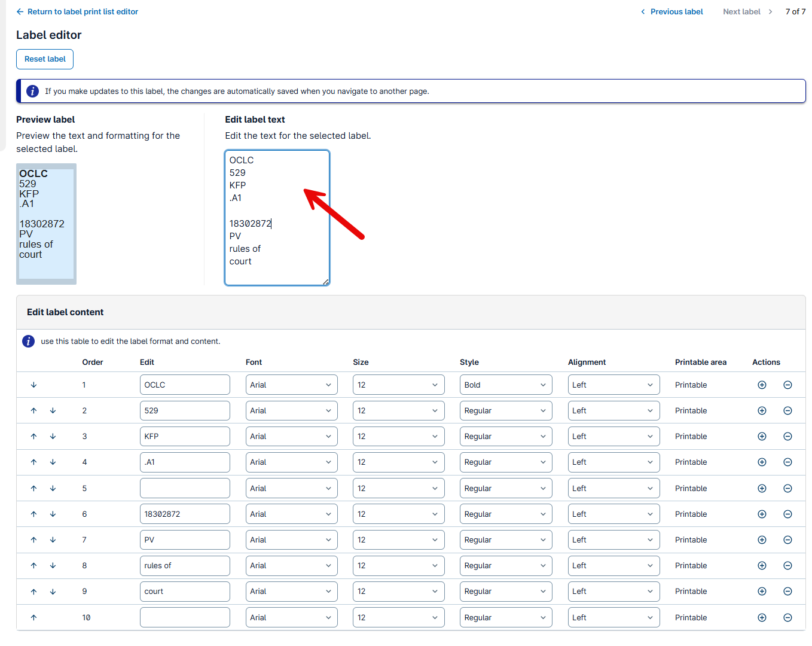The height and width of the screenshot is (646, 812).
Task: Add a row after the OCLC line
Action: click(x=762, y=385)
